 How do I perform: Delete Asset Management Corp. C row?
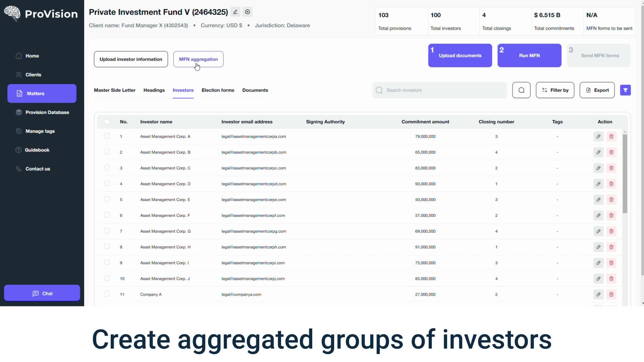611,168
